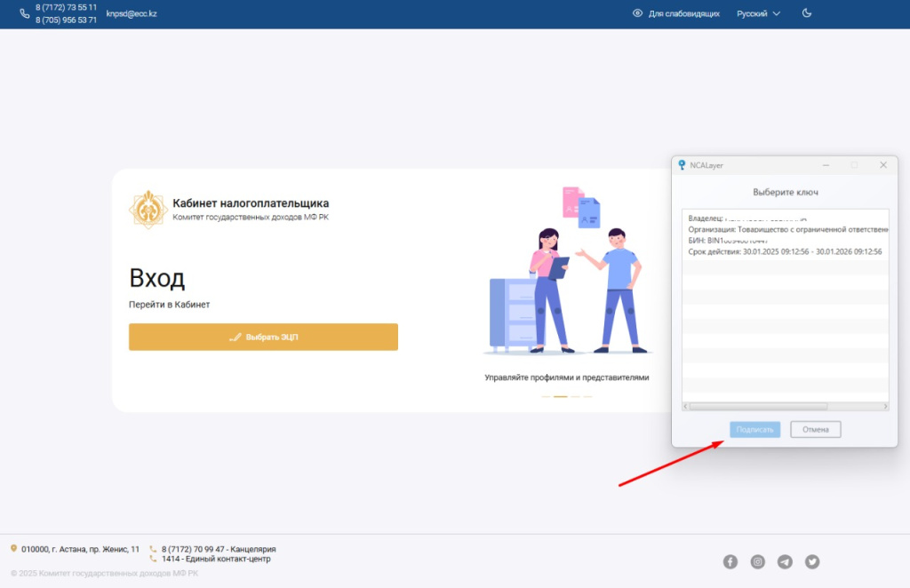
Task: Click the phone icon in the top bar
Action: [24, 13]
